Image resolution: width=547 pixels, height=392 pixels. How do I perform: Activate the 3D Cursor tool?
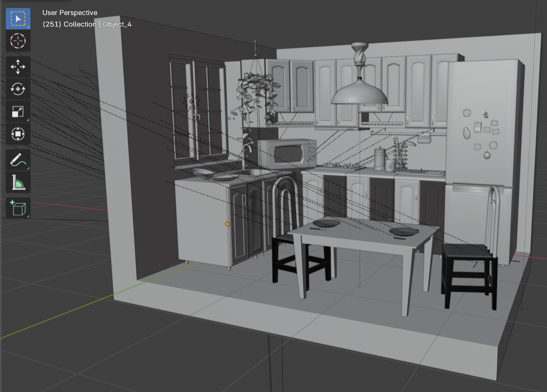(x=18, y=41)
